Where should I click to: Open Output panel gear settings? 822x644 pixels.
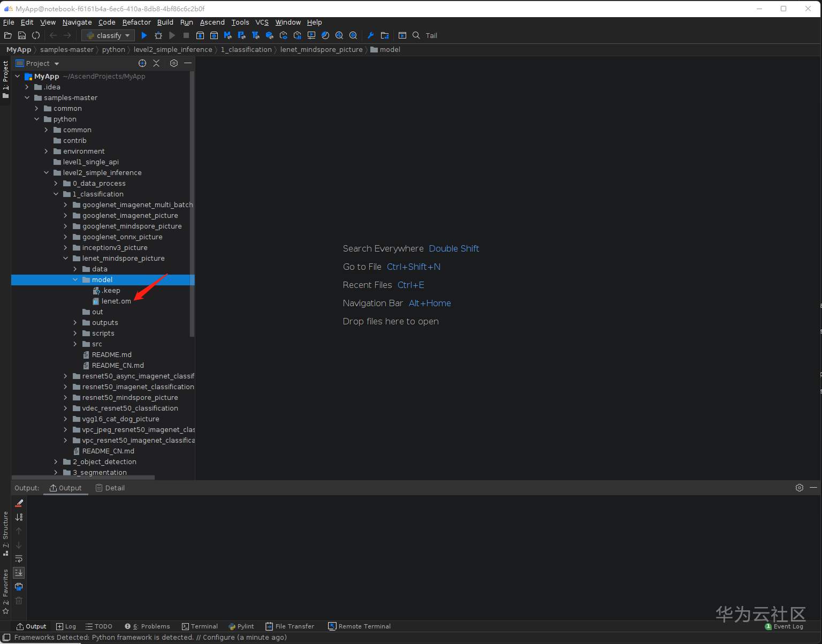800,488
